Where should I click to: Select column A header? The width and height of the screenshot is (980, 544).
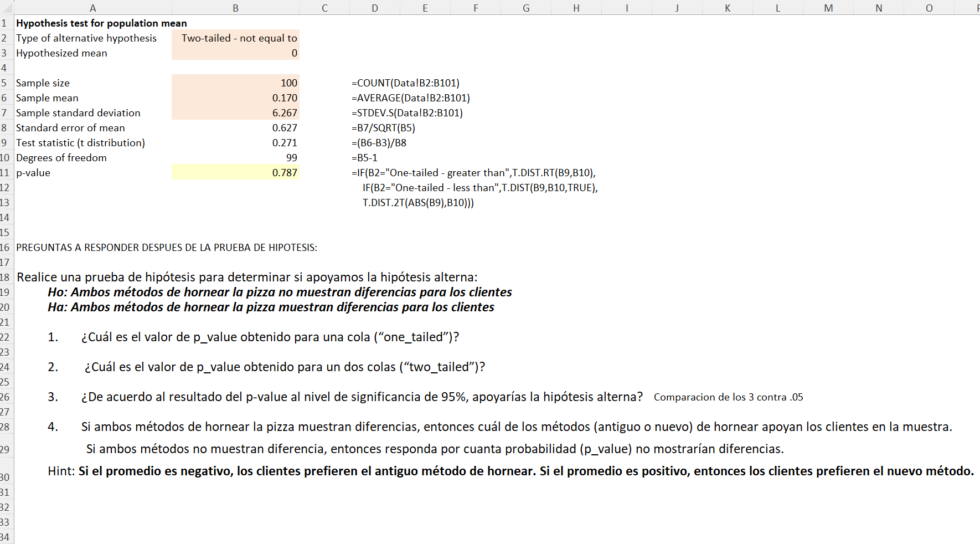[93, 8]
